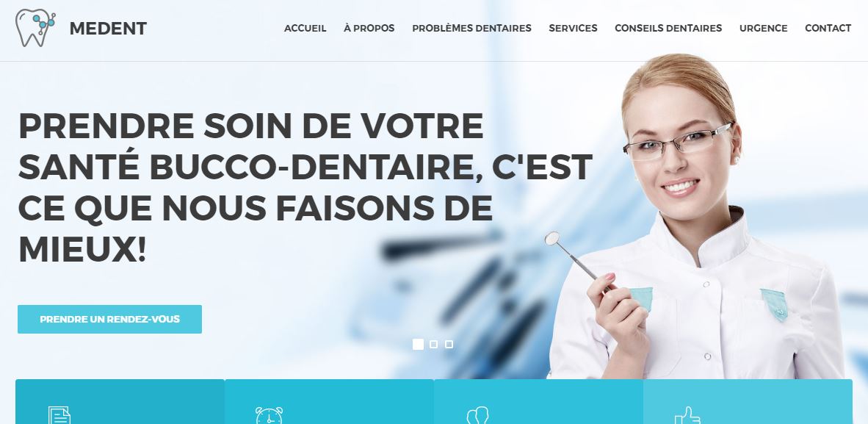The width and height of the screenshot is (868, 424).
Task: Click Prendre un rendez-vous button
Action: click(x=109, y=319)
